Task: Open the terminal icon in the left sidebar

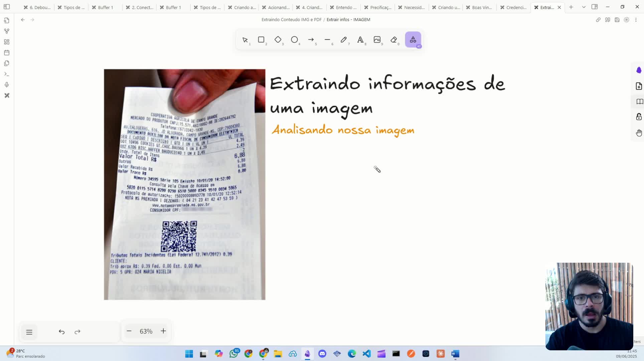Action: (7, 74)
